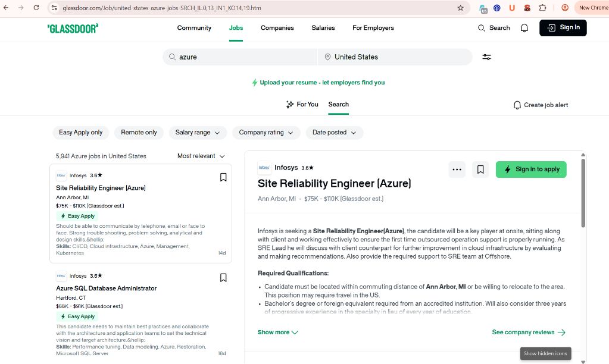Click the browser address bar URL
Image resolution: width=609 pixels, height=364 pixels.
click(161, 8)
